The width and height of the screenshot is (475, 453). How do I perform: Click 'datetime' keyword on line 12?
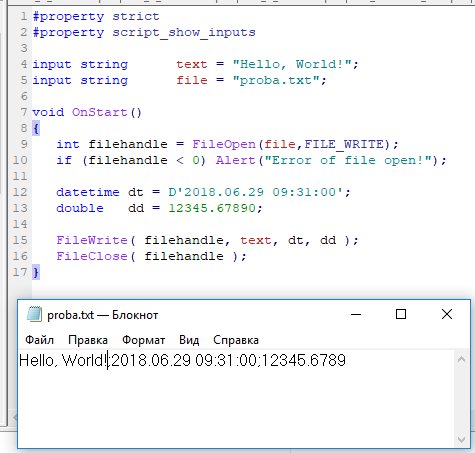pos(88,192)
